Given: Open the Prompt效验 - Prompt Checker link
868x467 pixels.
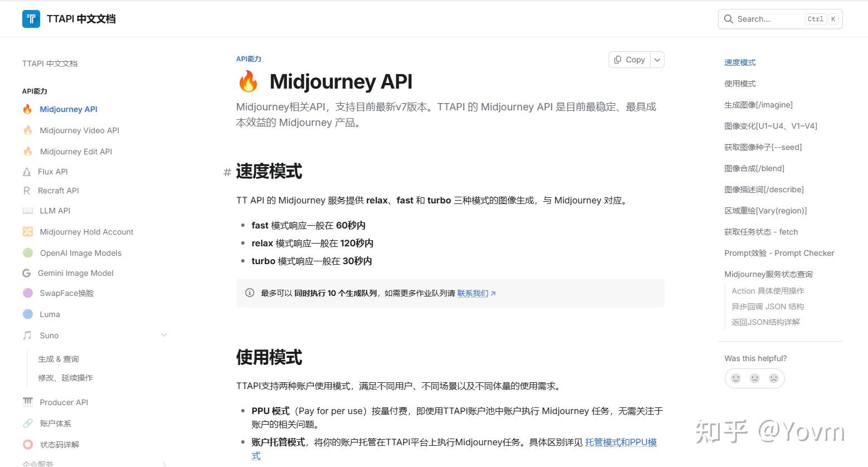Looking at the screenshot, I should click(779, 252).
